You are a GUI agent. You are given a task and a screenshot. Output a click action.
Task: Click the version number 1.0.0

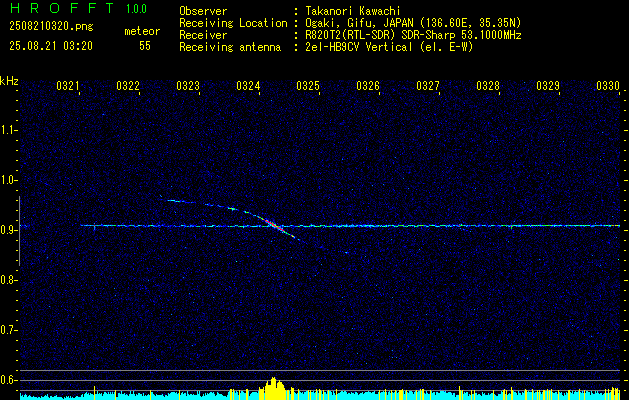136,9
